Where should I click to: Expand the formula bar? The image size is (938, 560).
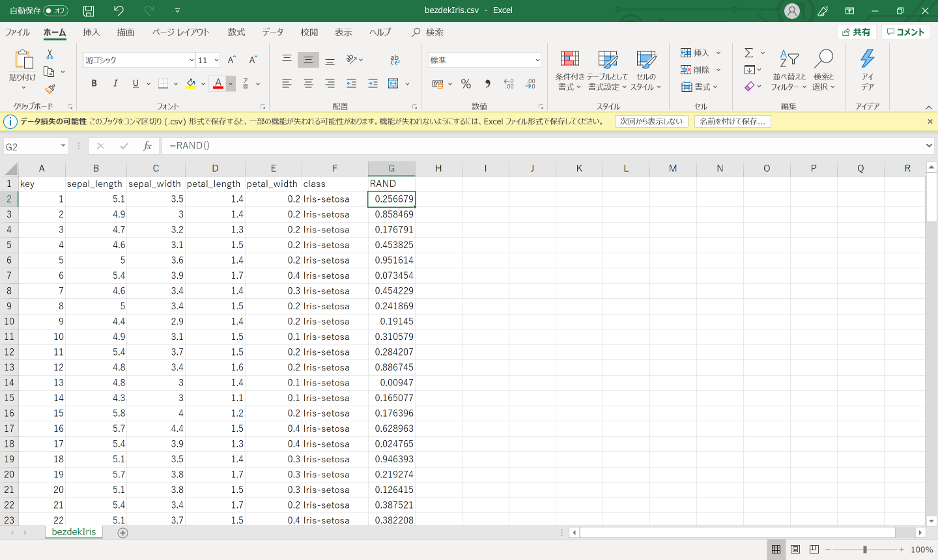(929, 146)
